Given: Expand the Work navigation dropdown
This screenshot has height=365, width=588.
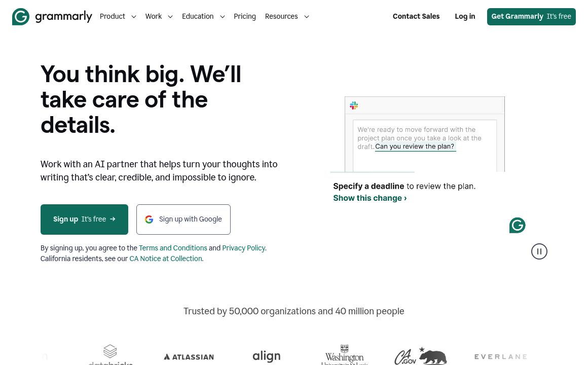Looking at the screenshot, I should (x=159, y=16).
